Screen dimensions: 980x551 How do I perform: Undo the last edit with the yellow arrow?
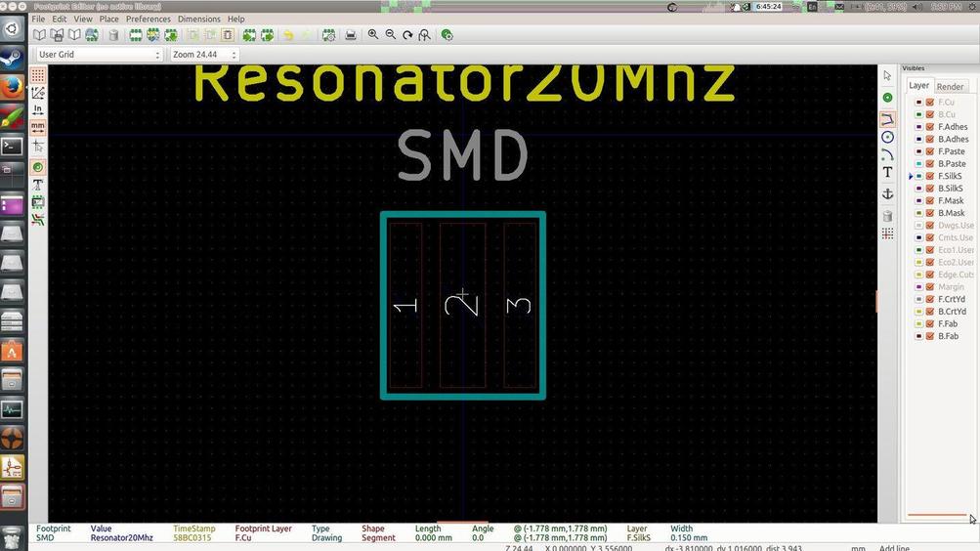point(288,35)
